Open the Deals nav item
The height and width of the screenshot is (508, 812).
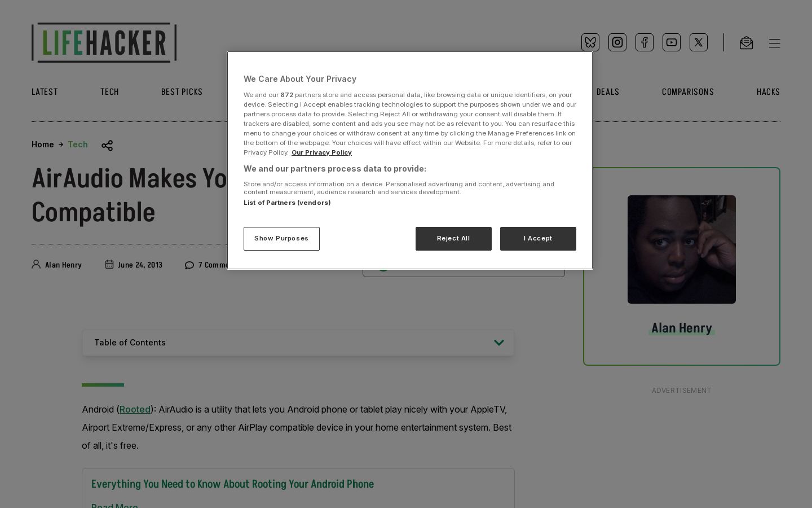(x=608, y=92)
